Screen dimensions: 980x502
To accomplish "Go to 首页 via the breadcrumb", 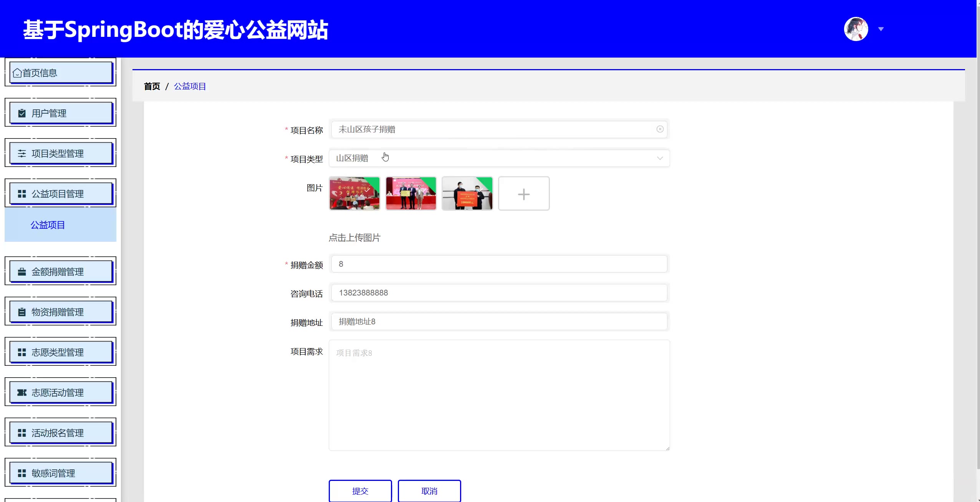I will click(152, 86).
